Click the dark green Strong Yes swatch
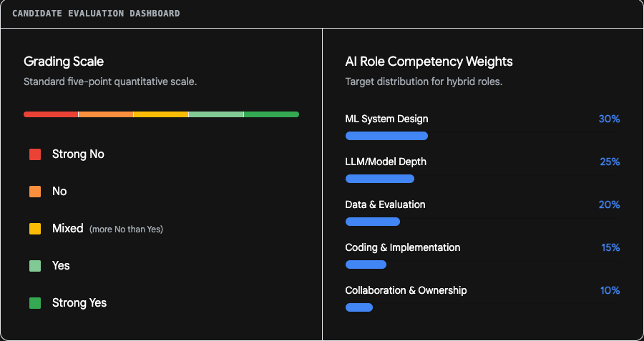Image resolution: width=644 pixels, height=341 pixels. [35, 303]
